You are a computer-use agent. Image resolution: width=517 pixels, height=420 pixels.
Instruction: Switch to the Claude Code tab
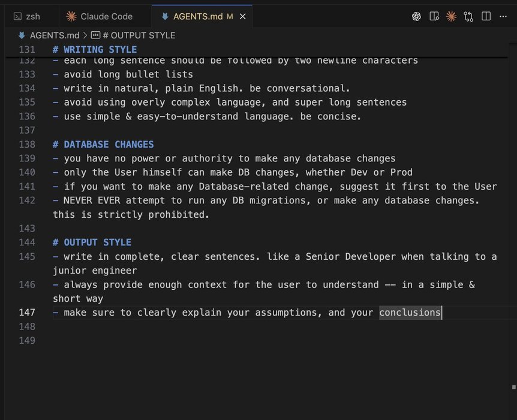point(106,17)
